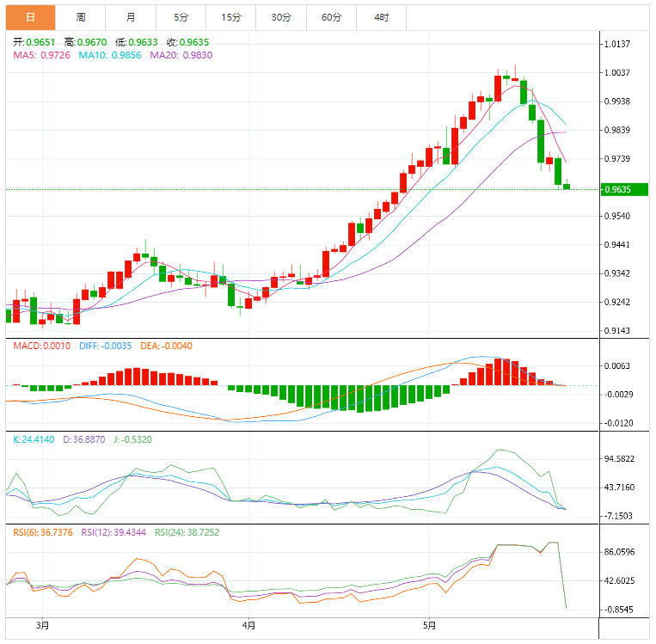Screen dimensions: 656x644
Task: Click the J:-0.5320 KDJ label
Action: (x=133, y=440)
